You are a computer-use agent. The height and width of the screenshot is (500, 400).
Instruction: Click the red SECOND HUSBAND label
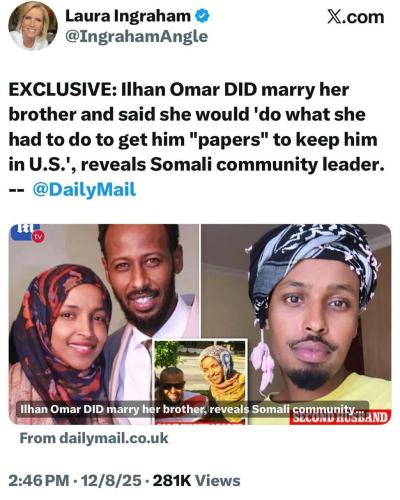pos(339,418)
